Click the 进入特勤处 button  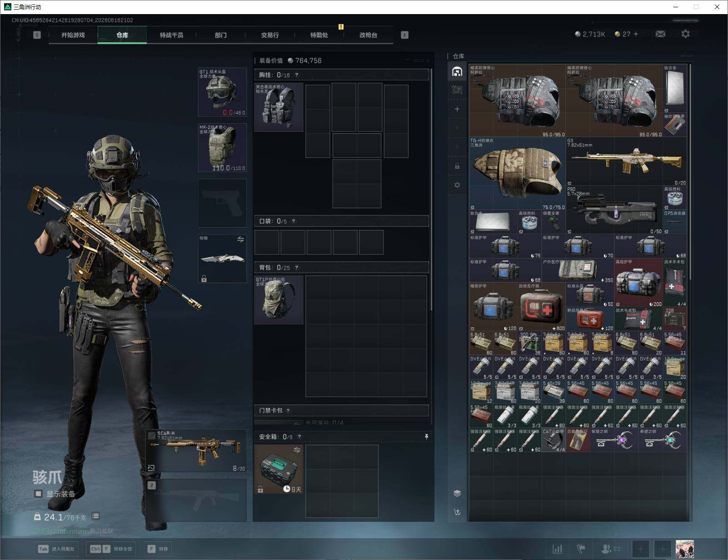(56, 549)
